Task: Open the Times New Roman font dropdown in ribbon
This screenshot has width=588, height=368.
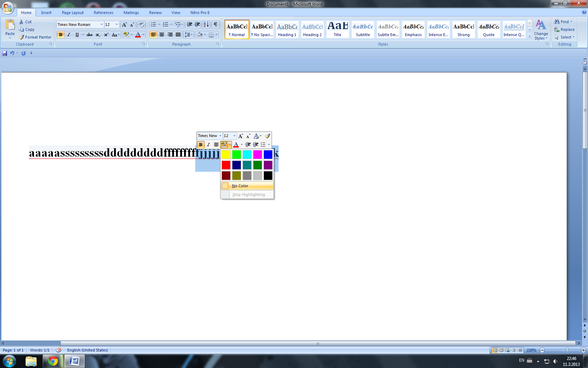Action: 101,25
